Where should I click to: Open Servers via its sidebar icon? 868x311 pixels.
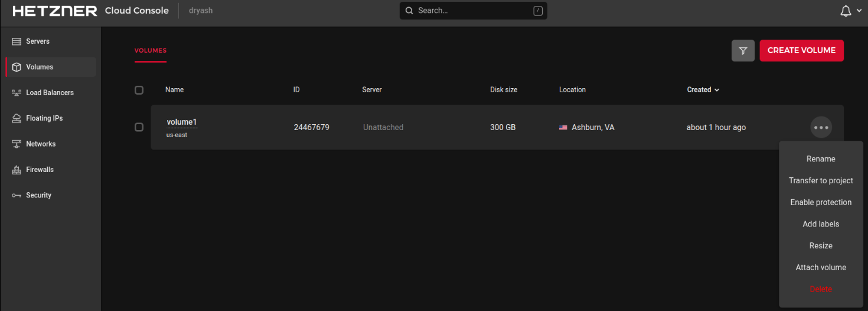[17, 41]
